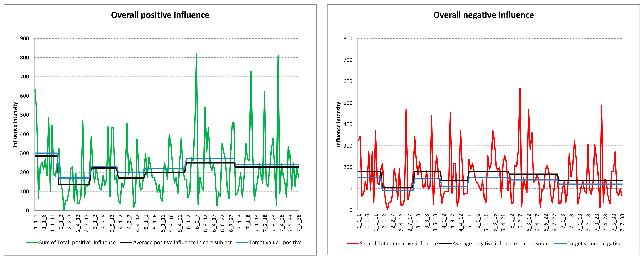The width and height of the screenshot is (644, 258).
Task: Click black legend line for Average negative influence
Action: coord(446,243)
